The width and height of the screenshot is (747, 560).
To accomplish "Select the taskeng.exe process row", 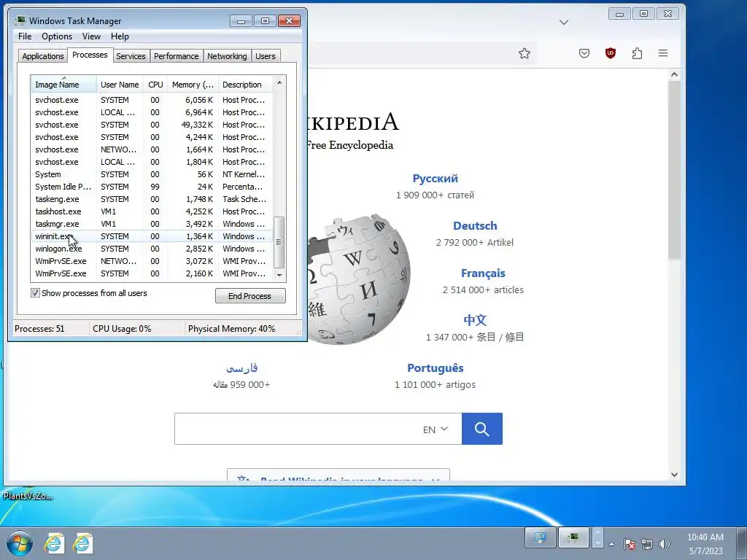I will (152, 199).
